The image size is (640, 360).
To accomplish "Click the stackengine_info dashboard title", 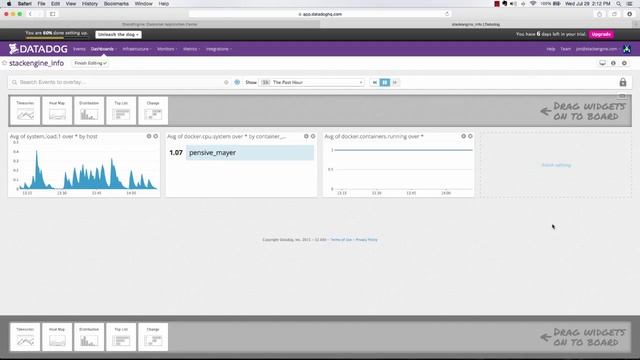I will pos(36,63).
